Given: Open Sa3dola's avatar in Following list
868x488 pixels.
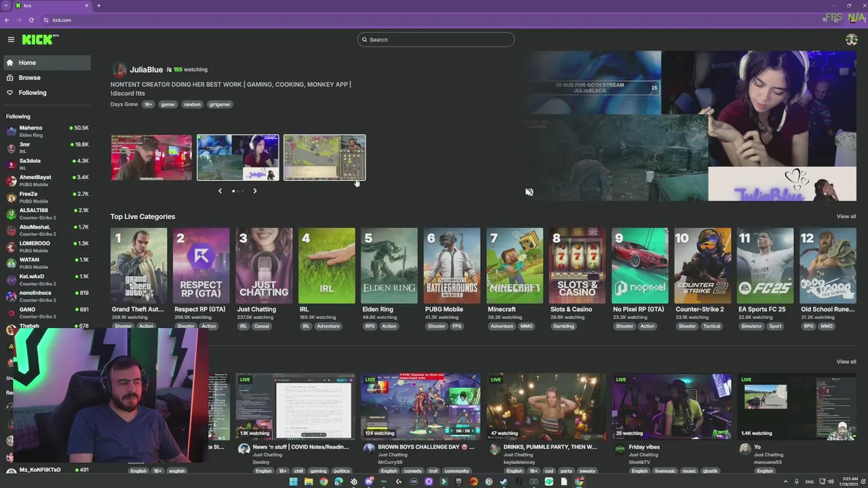Looking at the screenshot, I should [x=12, y=164].
